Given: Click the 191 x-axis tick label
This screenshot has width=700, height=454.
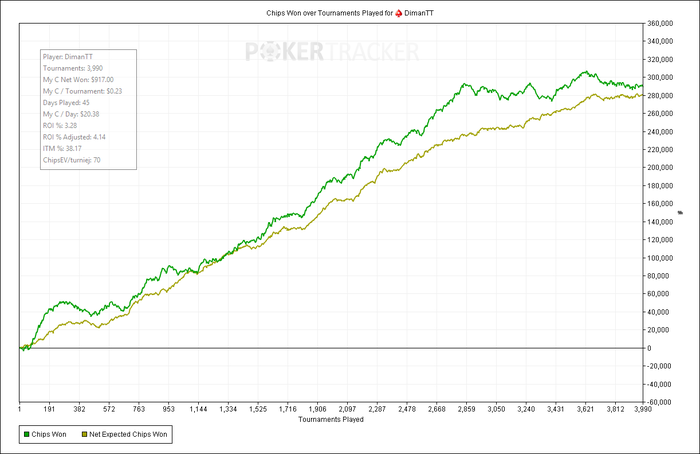Looking at the screenshot, I should (x=49, y=409).
